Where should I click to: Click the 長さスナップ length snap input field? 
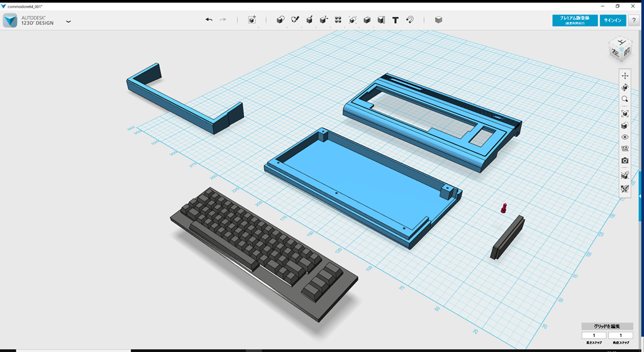pos(594,336)
